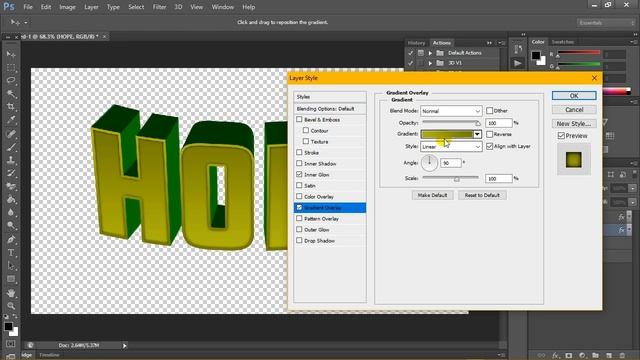Enable the Satin checkbox
The width and height of the screenshot is (640, 360).
pyautogui.click(x=299, y=185)
